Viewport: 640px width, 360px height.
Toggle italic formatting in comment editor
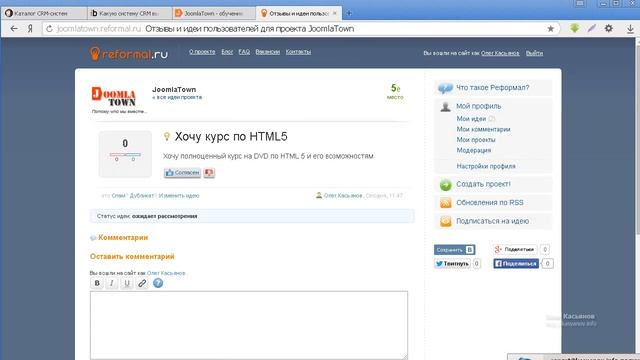[x=112, y=283]
